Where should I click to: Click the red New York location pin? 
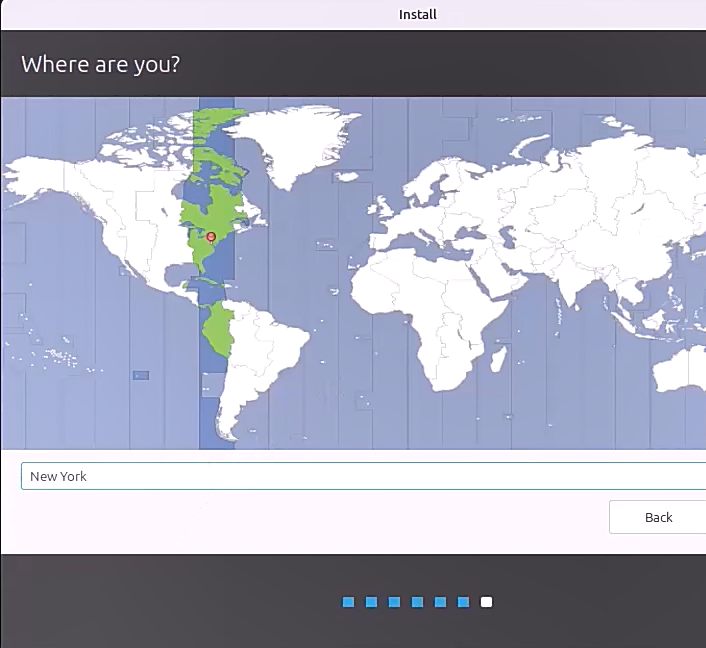[211, 237]
